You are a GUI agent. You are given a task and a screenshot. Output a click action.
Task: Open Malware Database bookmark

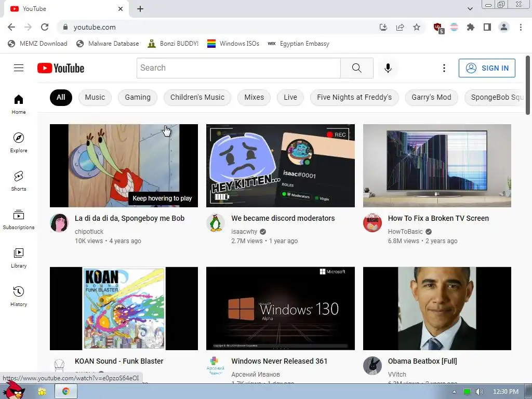[108, 44]
